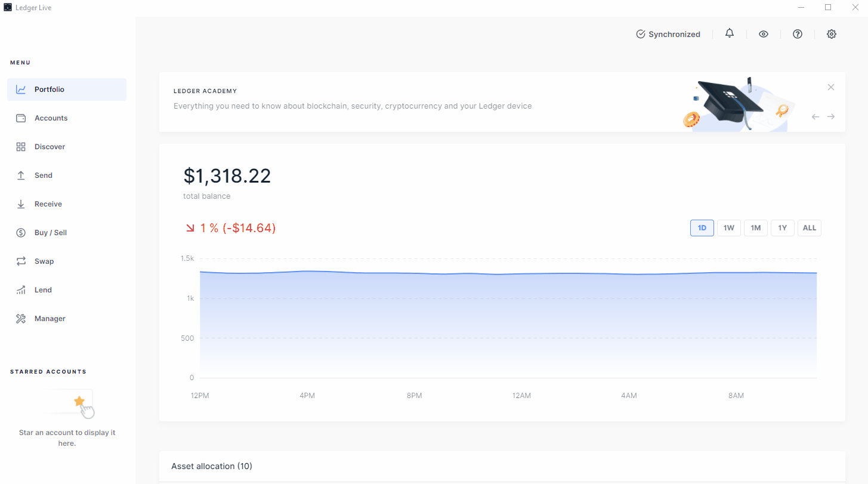This screenshot has width=868, height=484.
Task: Click the Swap arrows icon
Action: (x=21, y=261)
